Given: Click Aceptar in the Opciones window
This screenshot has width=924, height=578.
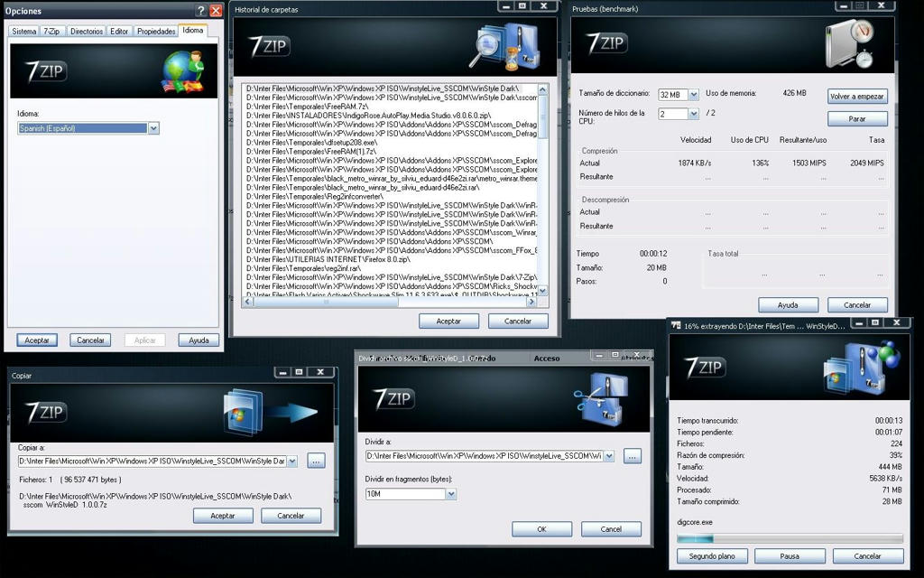Looking at the screenshot, I should click(x=37, y=340).
